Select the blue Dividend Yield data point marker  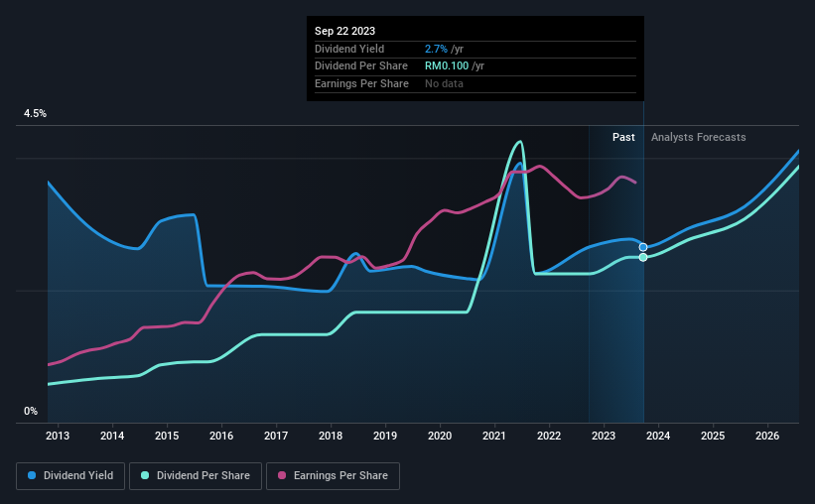click(643, 247)
